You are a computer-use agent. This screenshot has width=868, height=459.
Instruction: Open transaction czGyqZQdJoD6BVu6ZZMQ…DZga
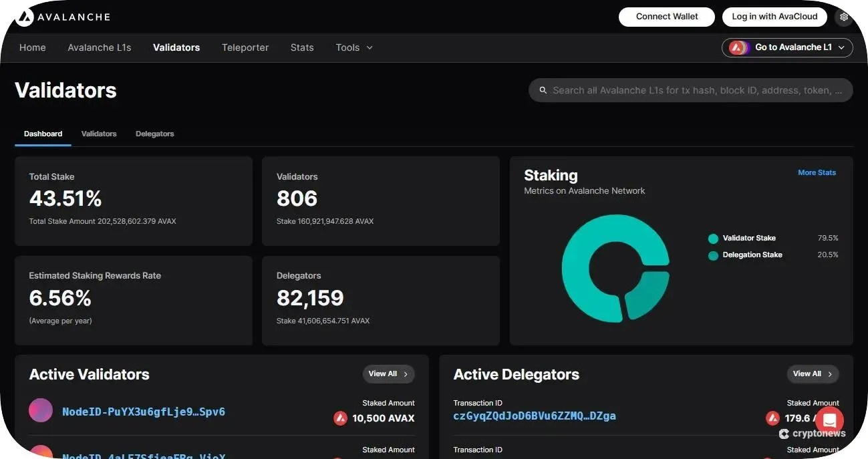[x=535, y=416]
